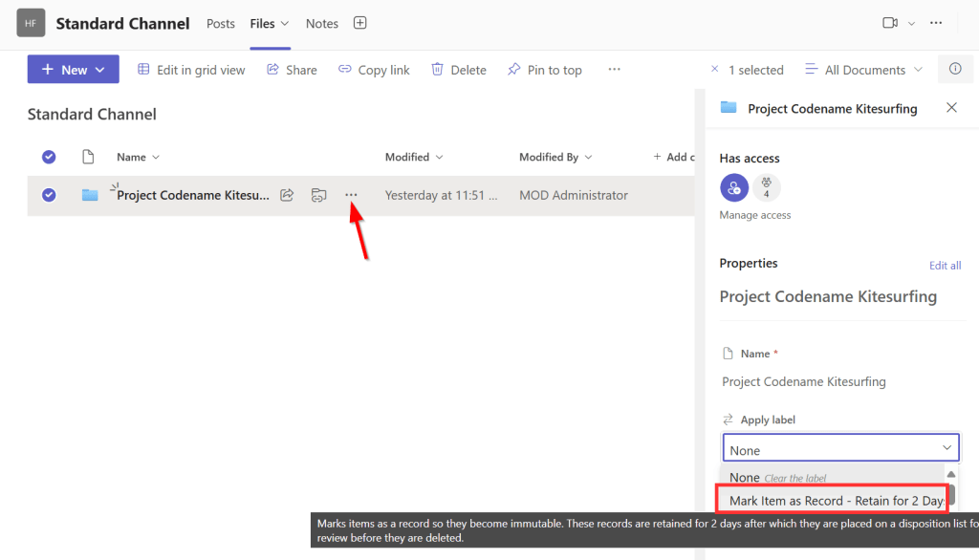Toggle the select all items checkbox

coord(49,157)
